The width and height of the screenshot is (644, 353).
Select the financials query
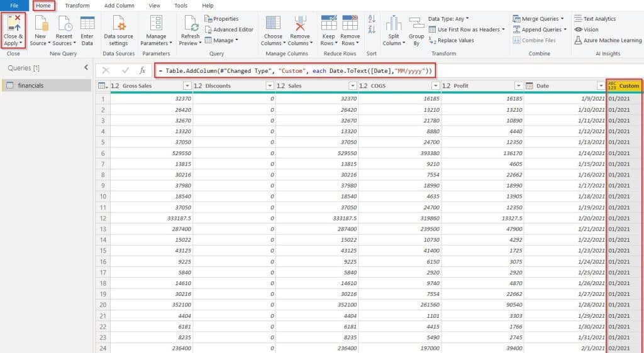point(47,85)
